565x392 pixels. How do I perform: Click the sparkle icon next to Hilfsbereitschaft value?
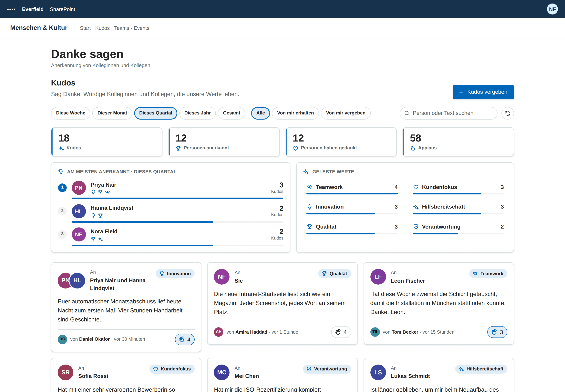(x=416, y=207)
